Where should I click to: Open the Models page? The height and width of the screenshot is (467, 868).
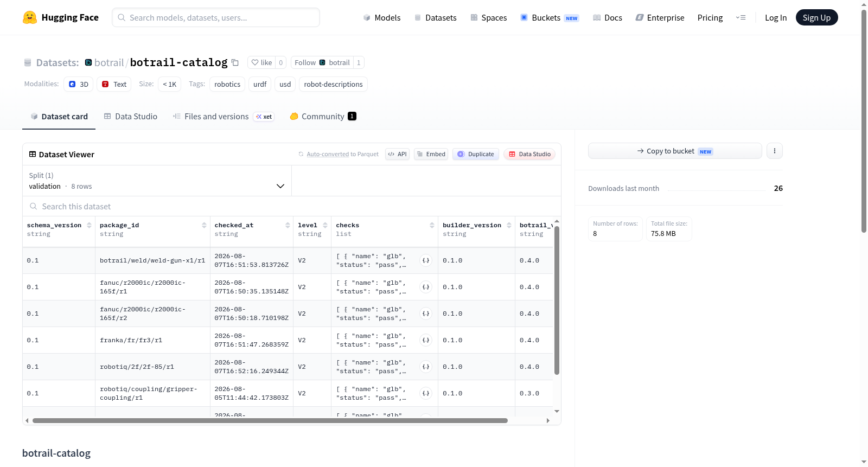point(382,17)
